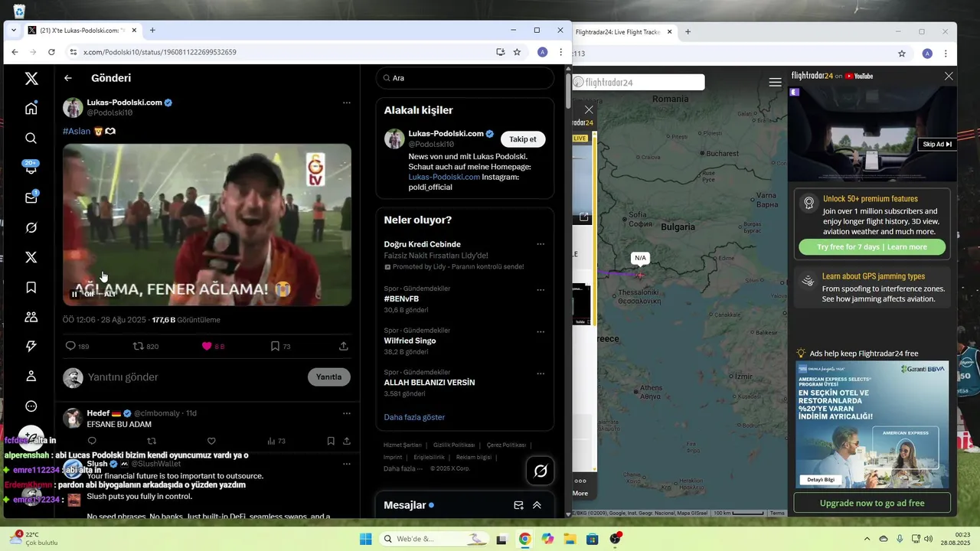Open Communities icon in X sidebar
The height and width of the screenshot is (551, 980).
point(31,317)
